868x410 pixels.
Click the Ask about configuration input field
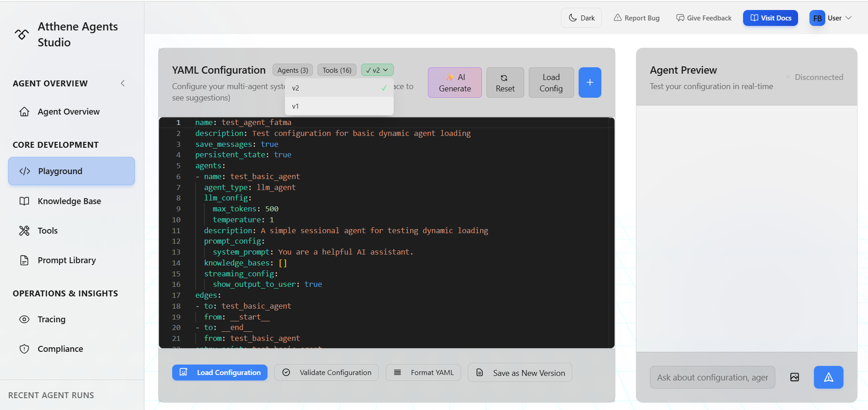712,377
